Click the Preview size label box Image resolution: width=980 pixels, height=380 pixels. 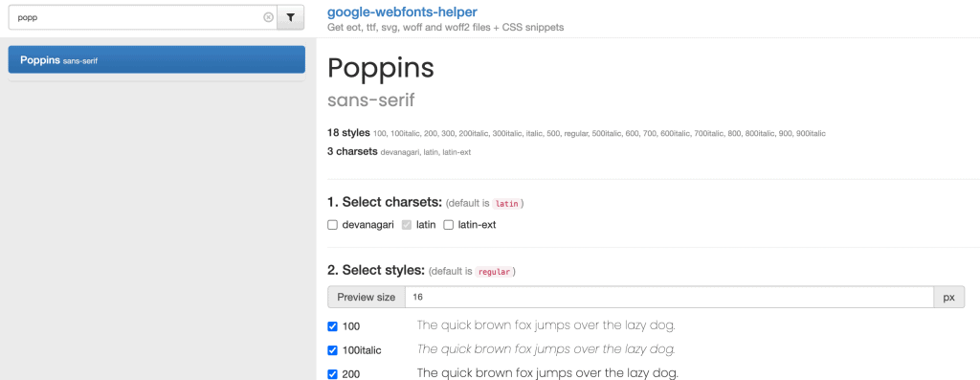367,298
